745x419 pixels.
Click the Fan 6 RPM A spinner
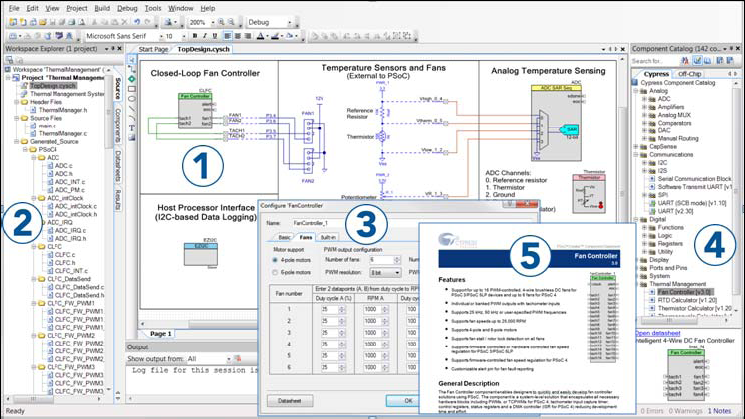(x=385, y=367)
